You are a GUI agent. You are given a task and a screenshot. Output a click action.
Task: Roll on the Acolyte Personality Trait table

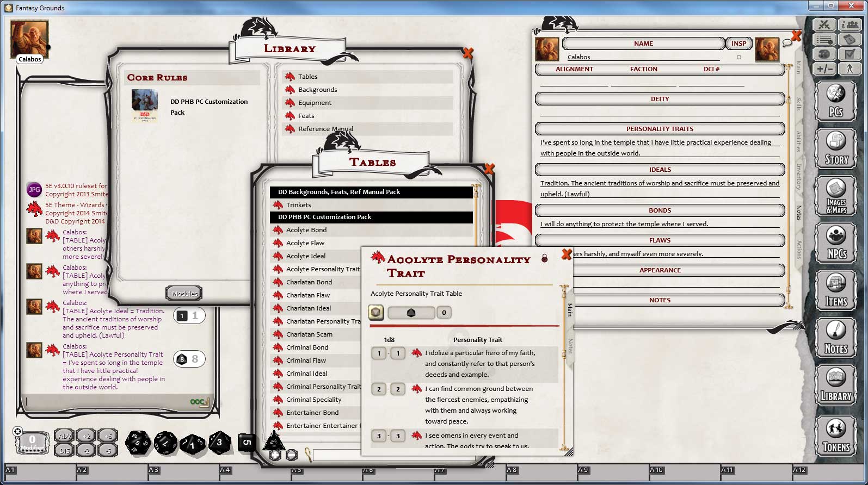[x=376, y=313]
